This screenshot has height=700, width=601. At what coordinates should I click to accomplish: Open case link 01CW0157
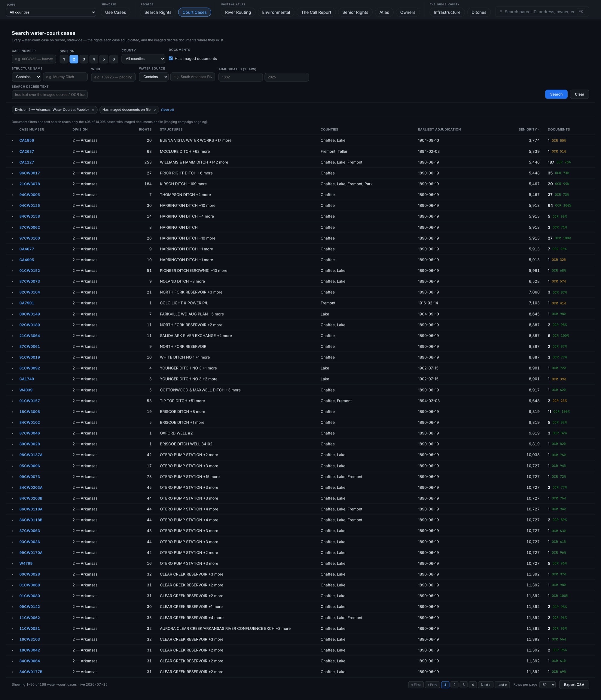click(29, 401)
